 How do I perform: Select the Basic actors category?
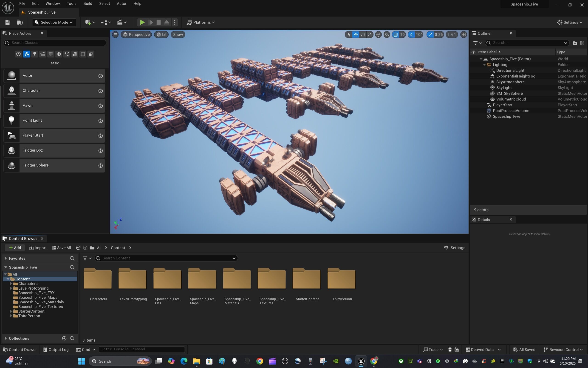click(26, 54)
